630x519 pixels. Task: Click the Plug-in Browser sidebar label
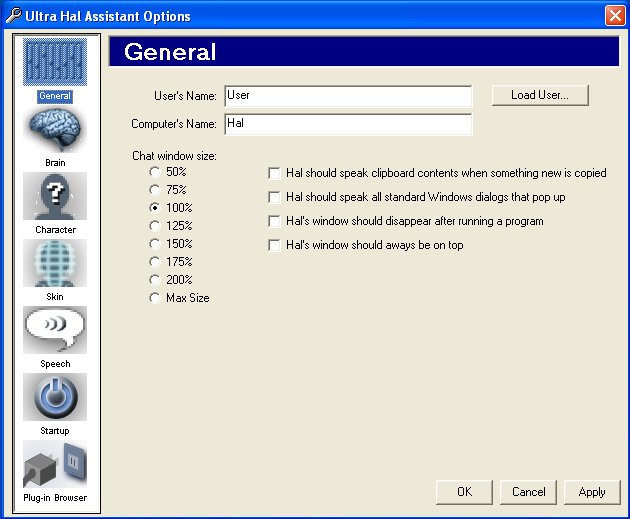tap(55, 498)
